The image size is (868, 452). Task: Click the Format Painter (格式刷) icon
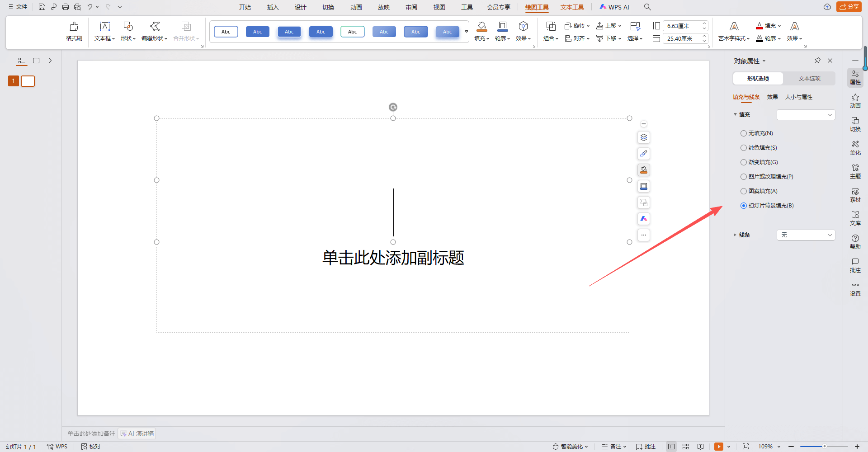74,31
